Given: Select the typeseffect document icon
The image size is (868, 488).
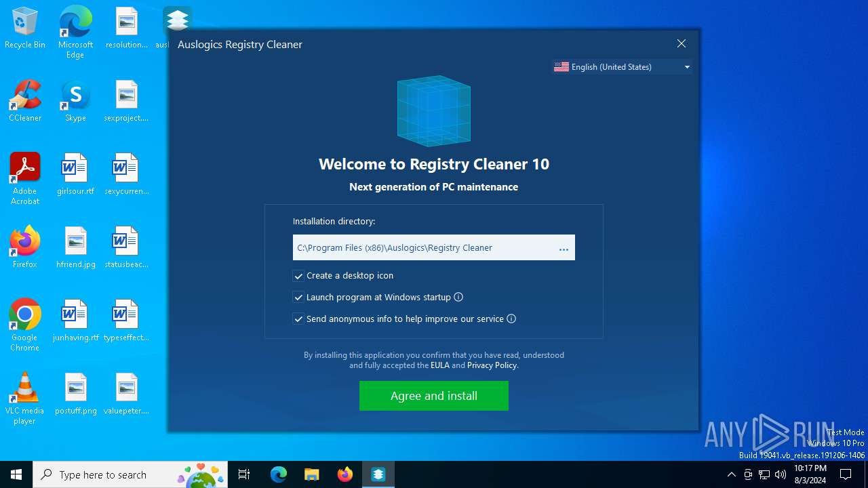Looking at the screenshot, I should point(126,321).
